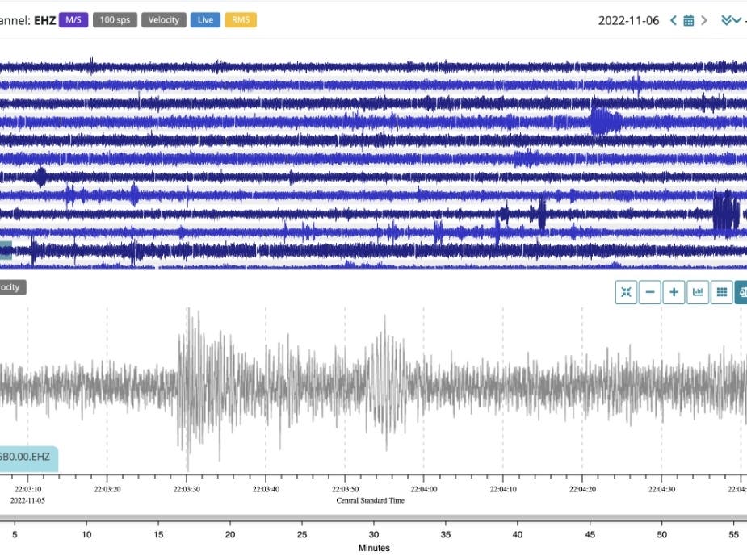This screenshot has width=747, height=560.
Task: Click the 30 minutes mark on the scale
Action: [x=373, y=534]
